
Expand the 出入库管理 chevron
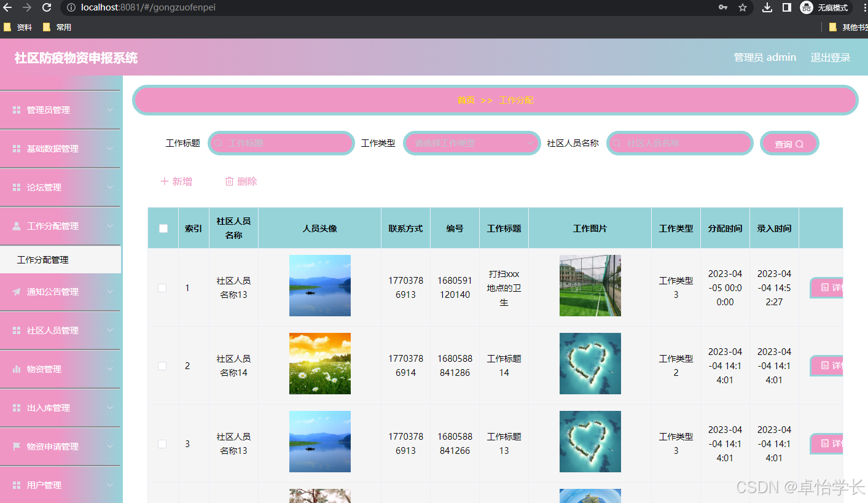click(110, 408)
